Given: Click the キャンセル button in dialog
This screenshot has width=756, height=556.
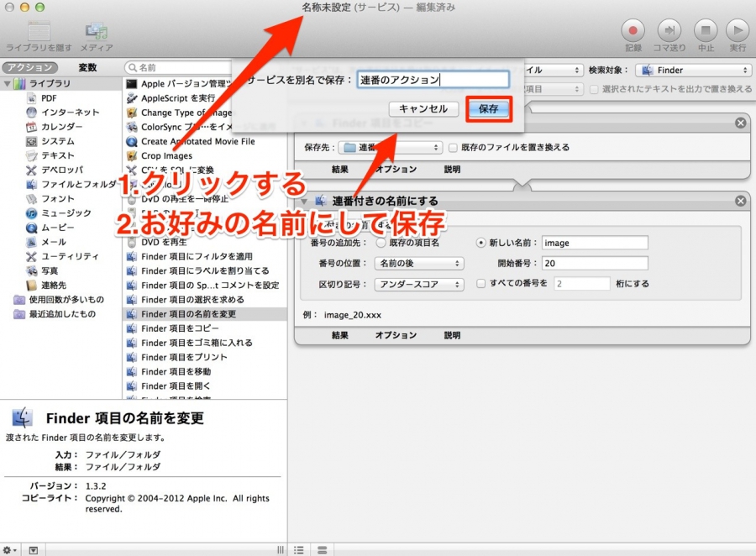Looking at the screenshot, I should (423, 109).
